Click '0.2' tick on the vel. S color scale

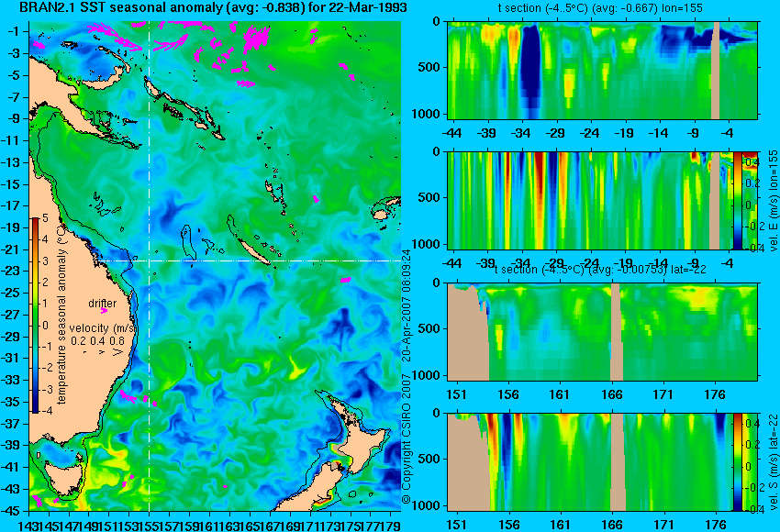[x=752, y=445]
